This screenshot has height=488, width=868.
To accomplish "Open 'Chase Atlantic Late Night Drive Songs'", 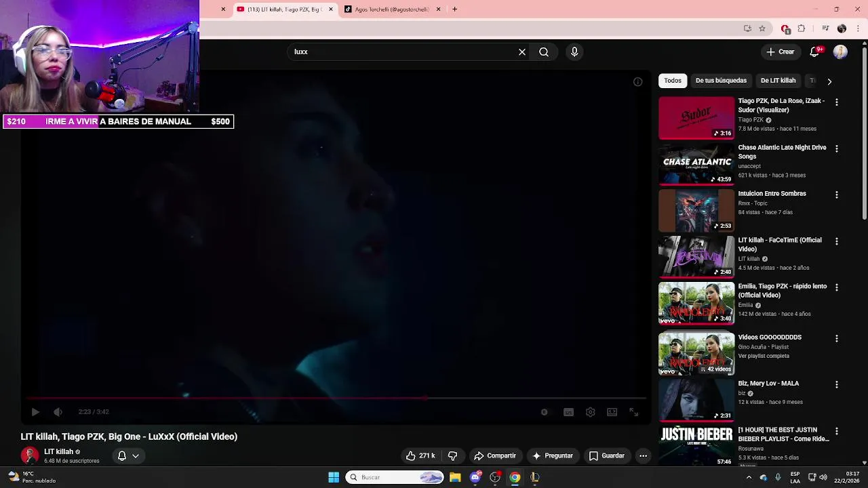I will coord(782,152).
